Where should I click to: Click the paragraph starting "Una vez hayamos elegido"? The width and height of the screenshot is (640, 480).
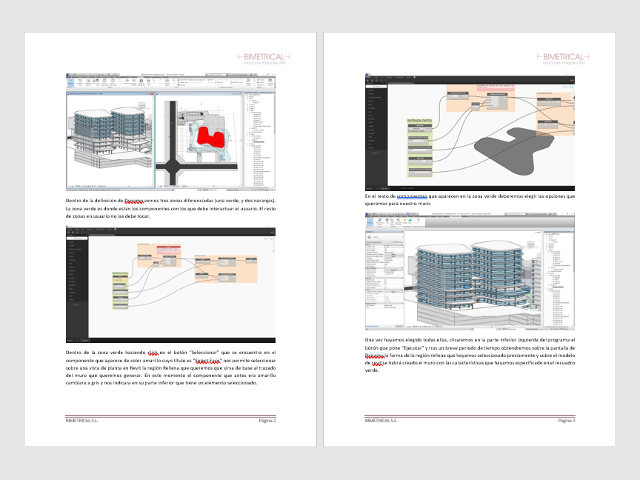tap(470, 355)
